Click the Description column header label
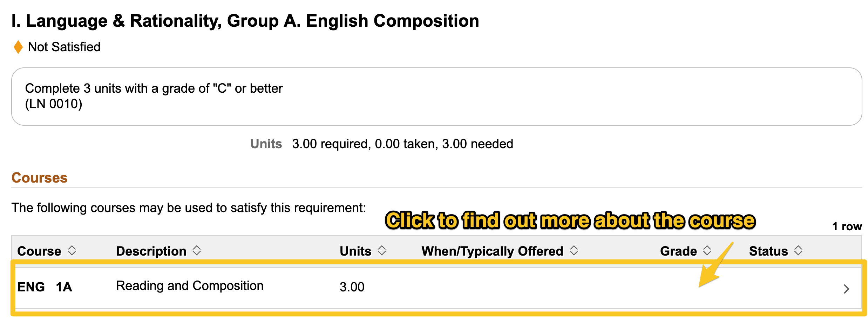The image size is (868, 323). pyautogui.click(x=151, y=251)
